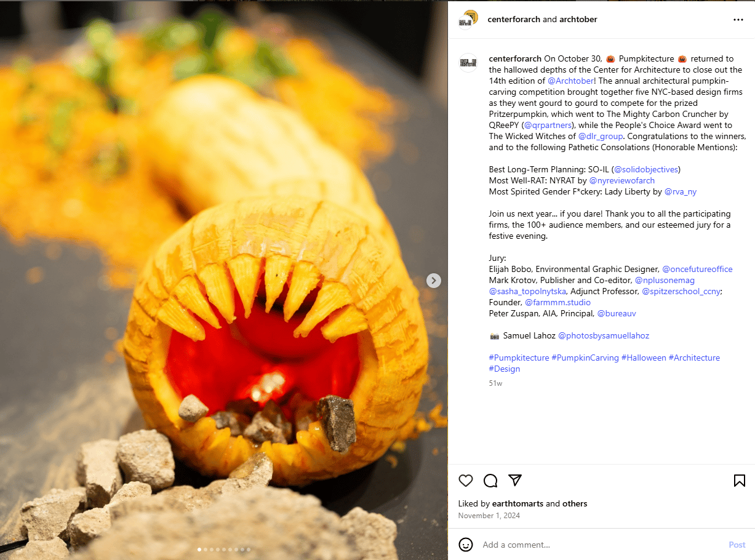Open the @dlr_group mention
This screenshot has width=755, height=560.
tap(601, 136)
